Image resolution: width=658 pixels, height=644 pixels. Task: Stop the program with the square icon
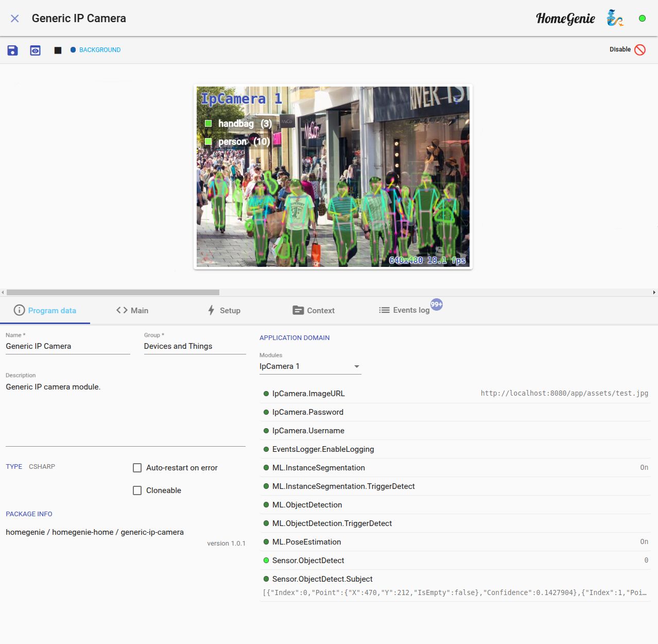pyautogui.click(x=58, y=50)
